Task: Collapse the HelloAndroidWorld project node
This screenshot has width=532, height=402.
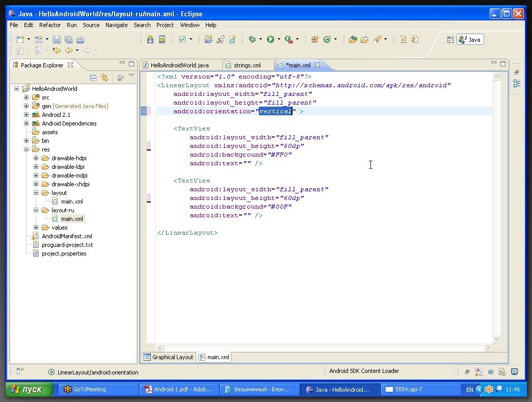Action: pyautogui.click(x=16, y=89)
